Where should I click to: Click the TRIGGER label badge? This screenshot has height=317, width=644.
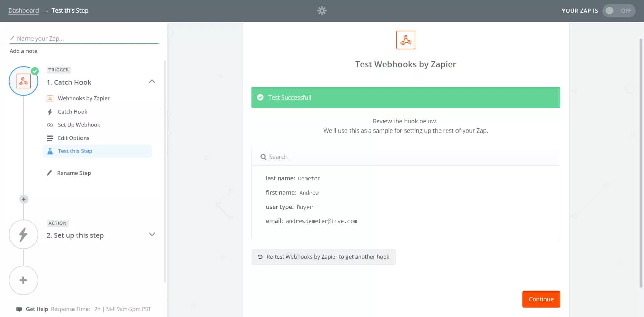click(x=59, y=70)
